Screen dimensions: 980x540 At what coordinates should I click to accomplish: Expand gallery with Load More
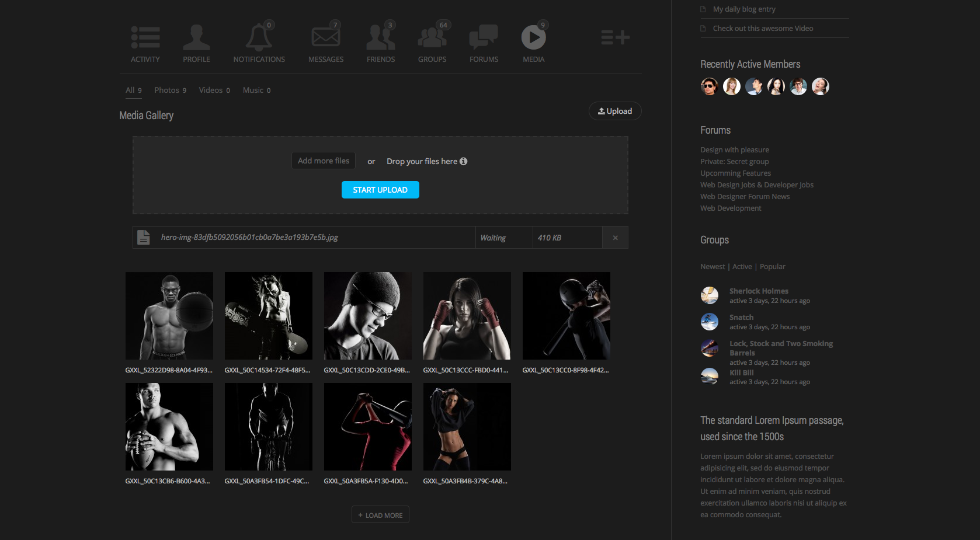380,515
